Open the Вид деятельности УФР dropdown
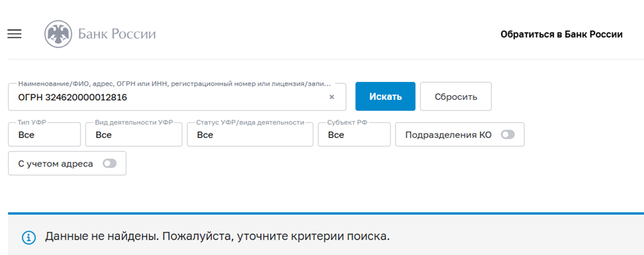This screenshot has width=644, height=255. [x=134, y=134]
